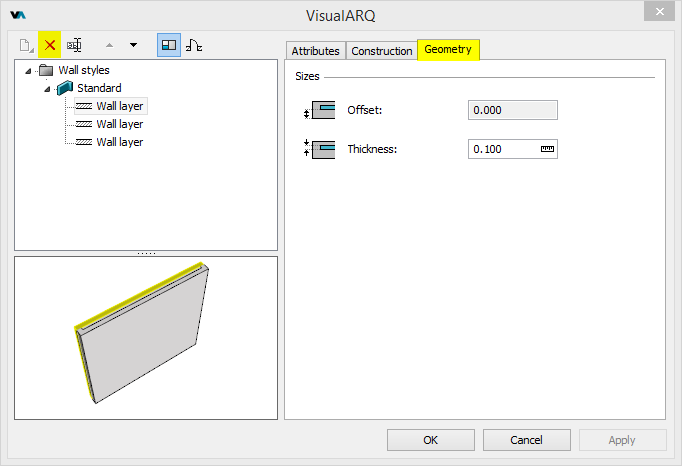
Task: Select the second Wall layer item
Action: pos(119,124)
